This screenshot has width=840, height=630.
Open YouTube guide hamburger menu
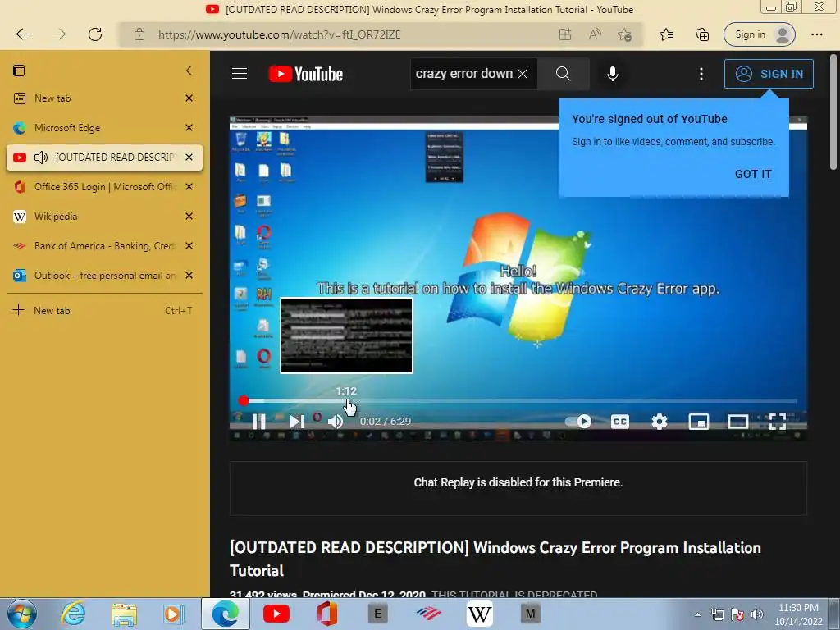point(240,74)
